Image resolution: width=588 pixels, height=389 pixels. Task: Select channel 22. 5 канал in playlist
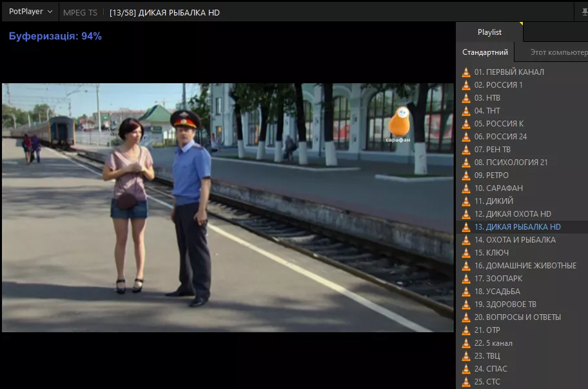click(x=522, y=343)
